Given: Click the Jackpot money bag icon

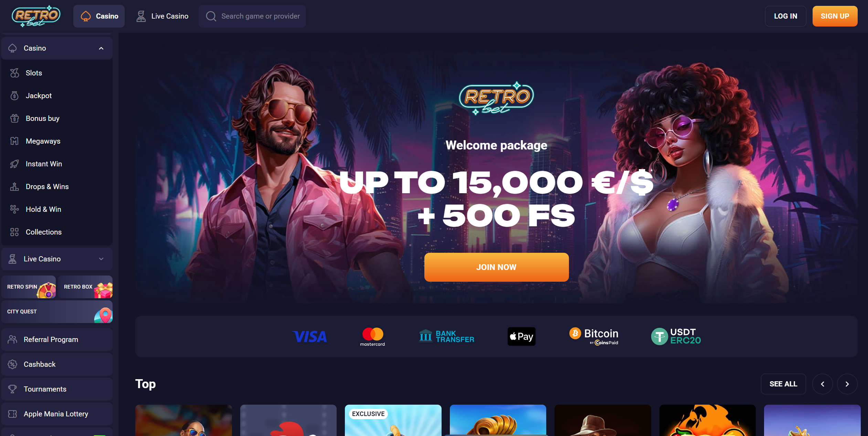Looking at the screenshot, I should pyautogui.click(x=14, y=96).
